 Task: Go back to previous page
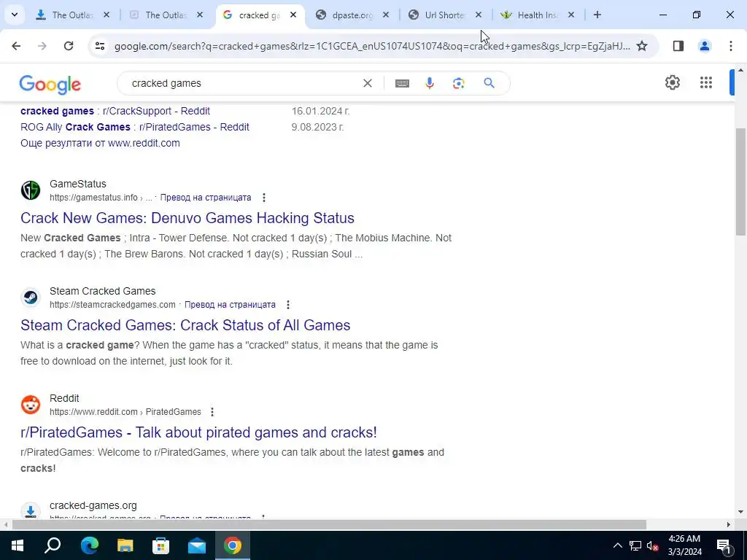(x=16, y=46)
